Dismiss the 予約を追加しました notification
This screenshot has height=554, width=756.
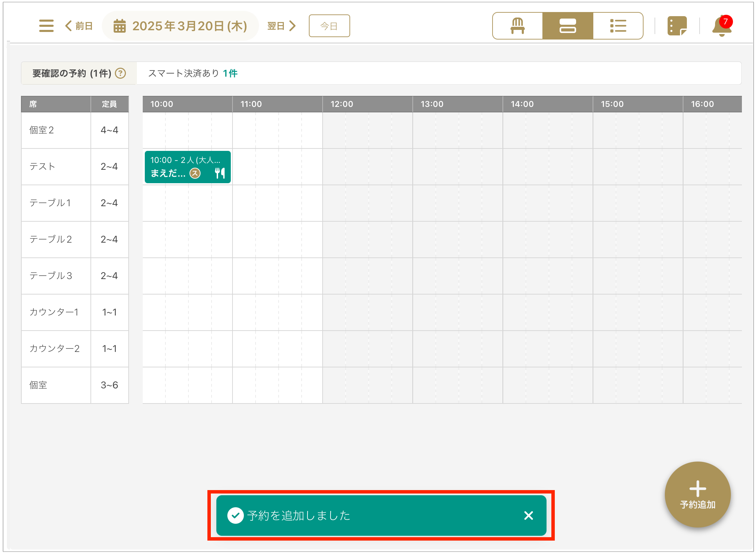528,515
